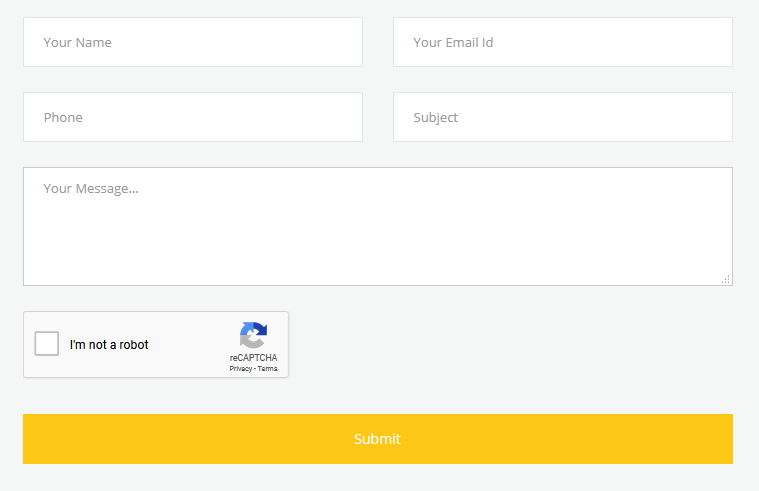Screen dimensions: 759x491
Task: Click the "I'm not a robot" label
Action: (109, 345)
